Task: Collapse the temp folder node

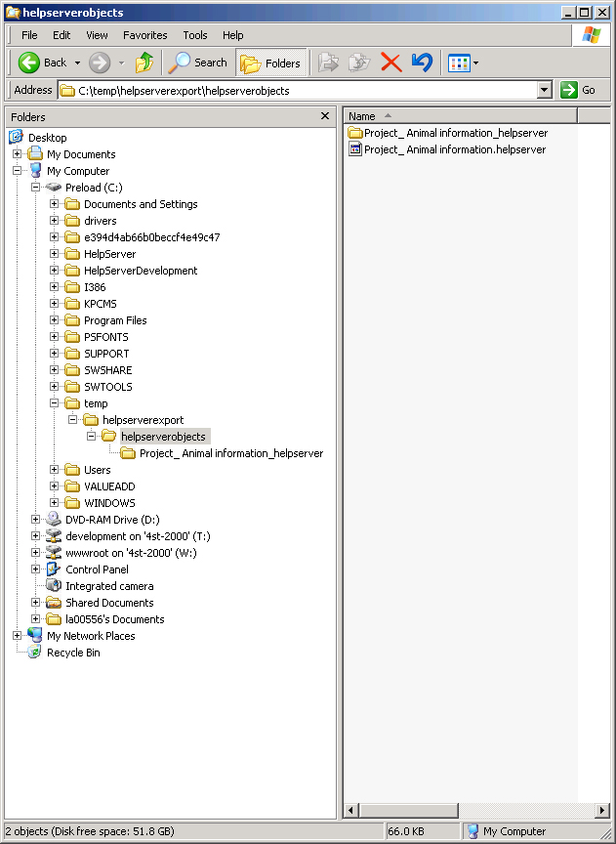Action: pos(54,403)
